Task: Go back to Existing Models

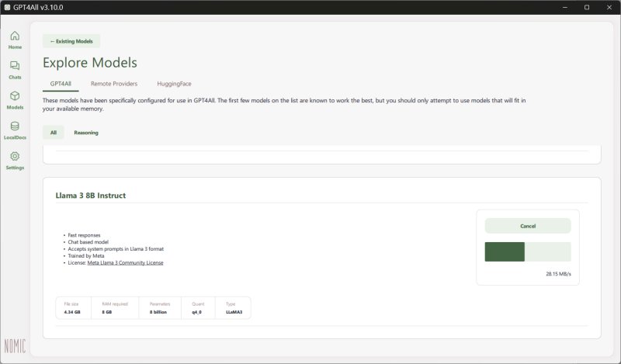Action: (x=71, y=41)
